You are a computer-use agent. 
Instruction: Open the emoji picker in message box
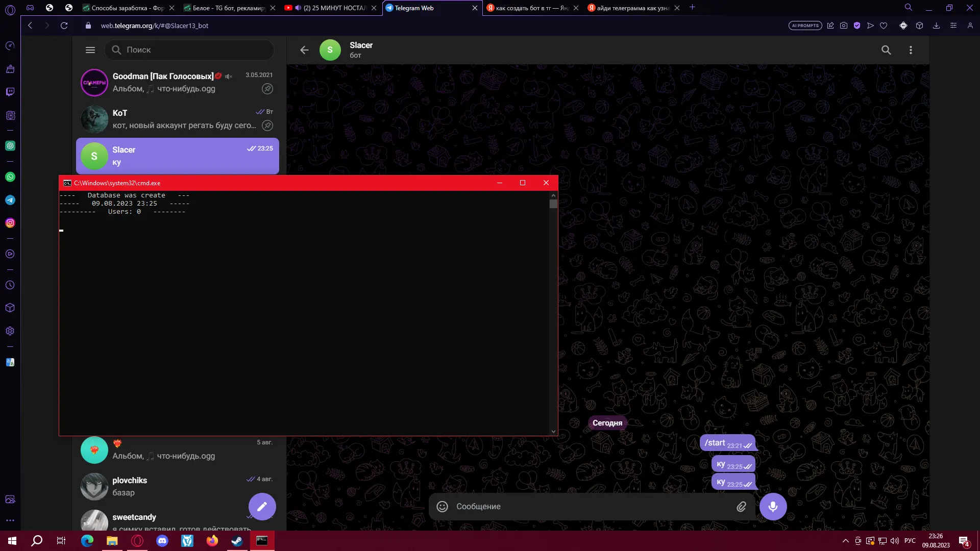pyautogui.click(x=443, y=507)
